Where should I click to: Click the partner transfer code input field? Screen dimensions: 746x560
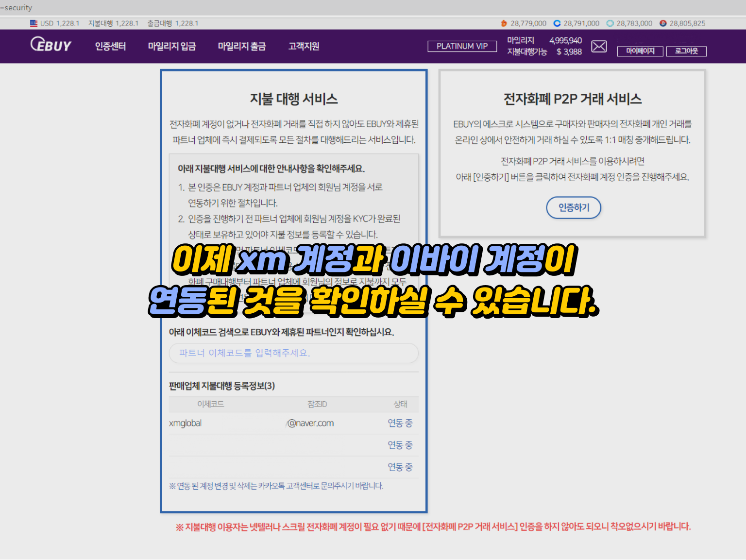pyautogui.click(x=293, y=353)
